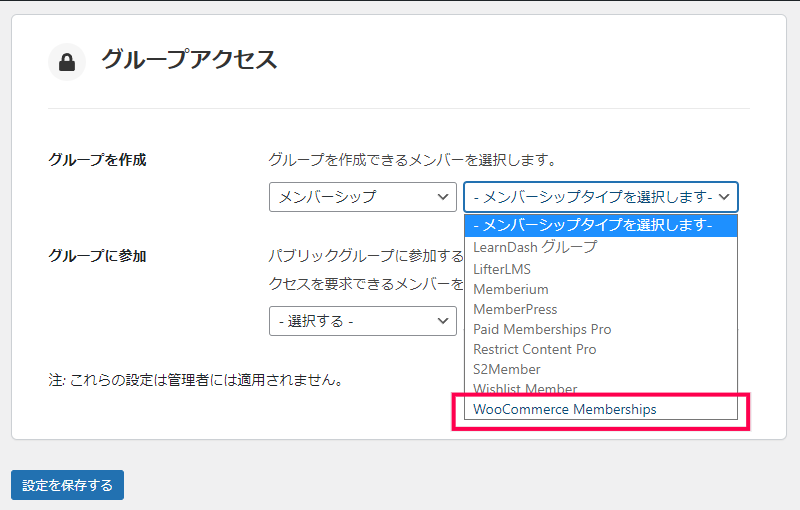800x510 pixels.
Task: Click the グループアクセス heading
Action: tap(189, 60)
